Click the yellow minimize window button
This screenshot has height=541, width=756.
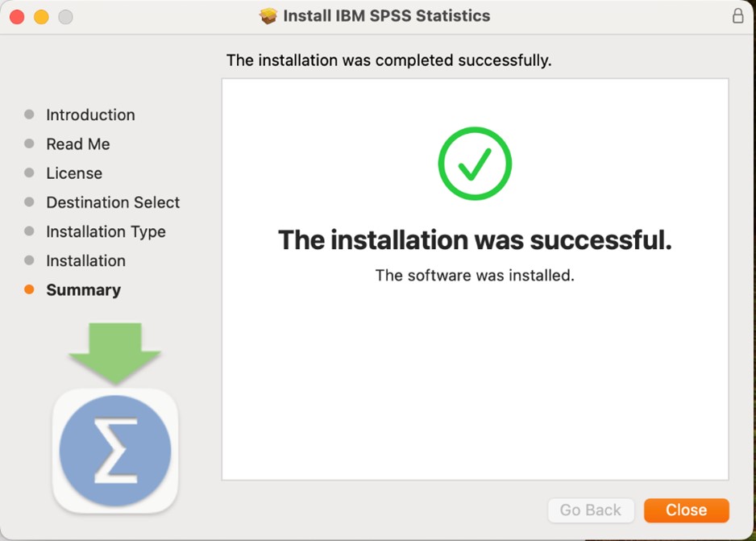pyautogui.click(x=41, y=17)
